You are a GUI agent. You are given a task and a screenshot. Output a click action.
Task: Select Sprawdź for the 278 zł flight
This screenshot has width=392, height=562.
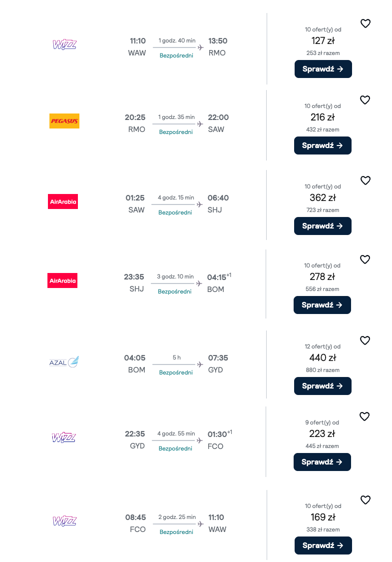[x=322, y=305]
